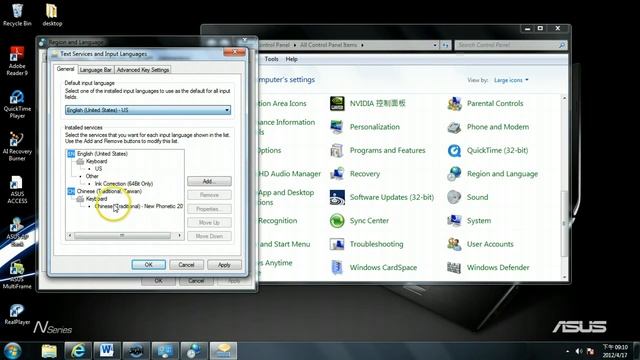The image size is (640, 360).
Task: Click the Add... button
Action: click(x=209, y=181)
